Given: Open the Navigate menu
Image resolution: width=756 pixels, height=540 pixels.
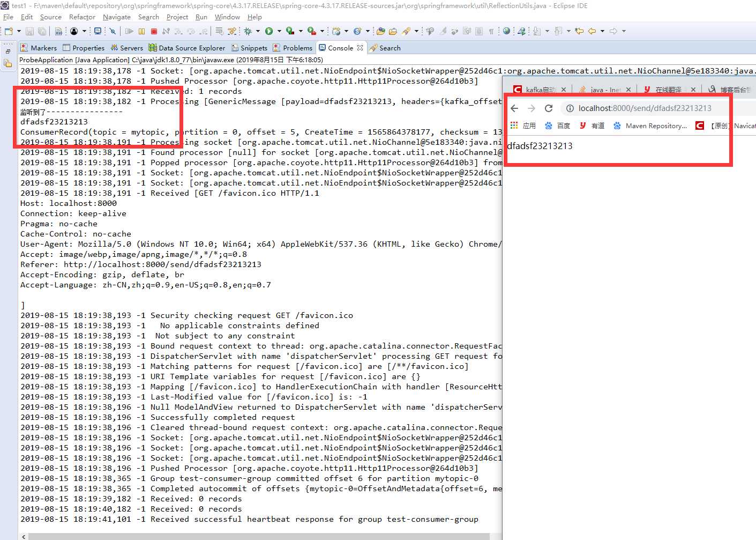Looking at the screenshot, I should coord(117,17).
